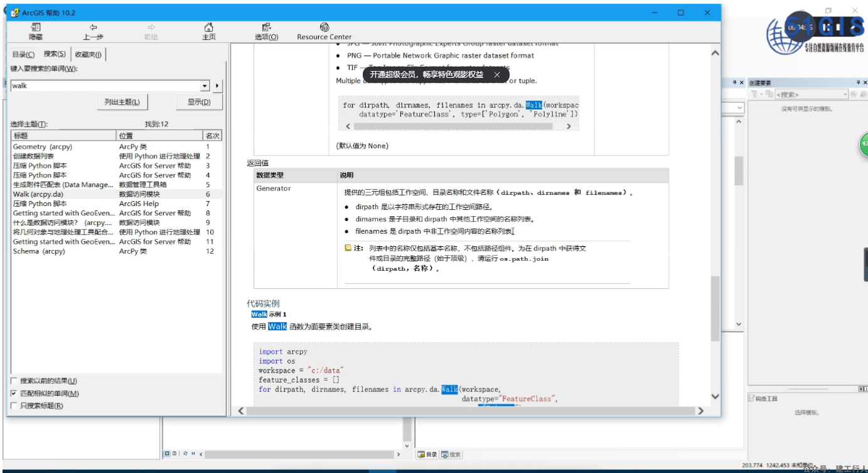This screenshot has width=868, height=473.
Task: Click ArcMap map horizontal scrollbar right arrow
Action: pos(399,454)
